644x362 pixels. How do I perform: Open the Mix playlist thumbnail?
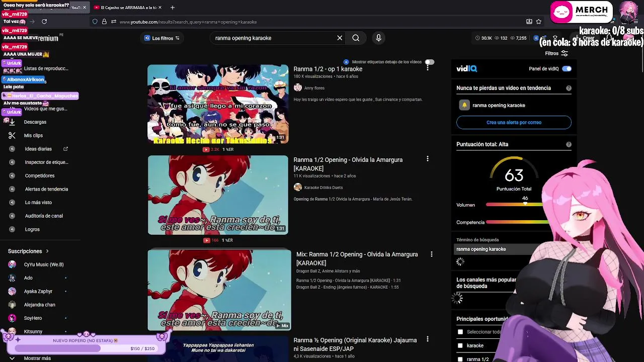coord(219,290)
